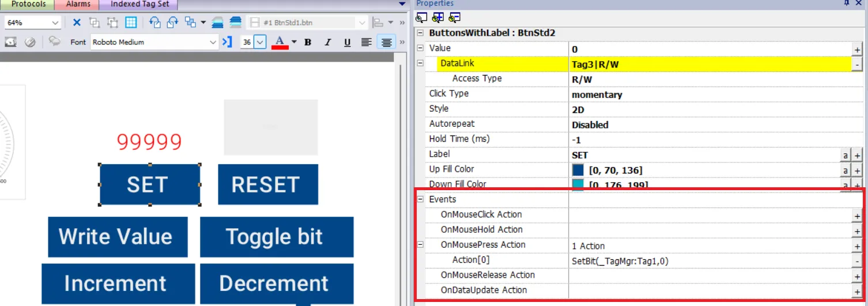Click the Properties expand-all plus icon
868x306 pixels.
pyautogui.click(x=438, y=17)
